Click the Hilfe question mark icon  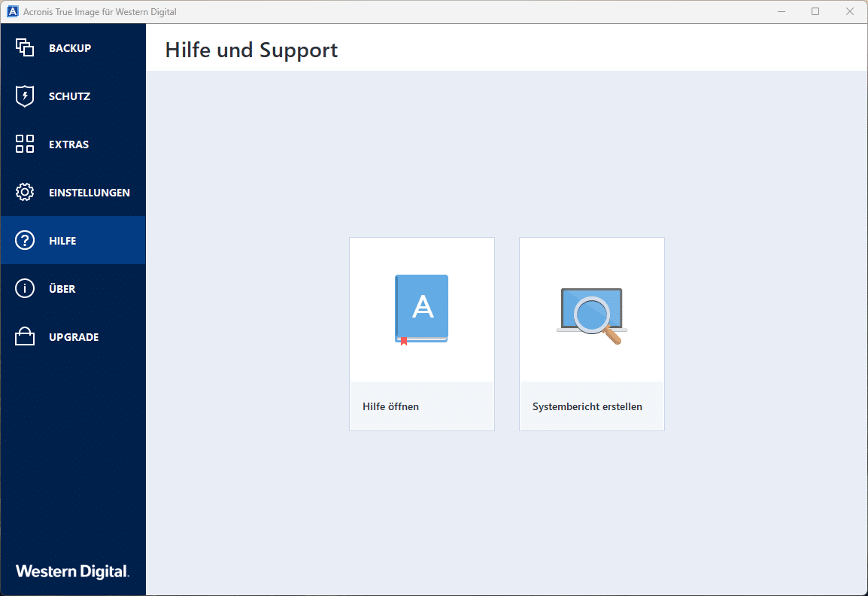[25, 240]
